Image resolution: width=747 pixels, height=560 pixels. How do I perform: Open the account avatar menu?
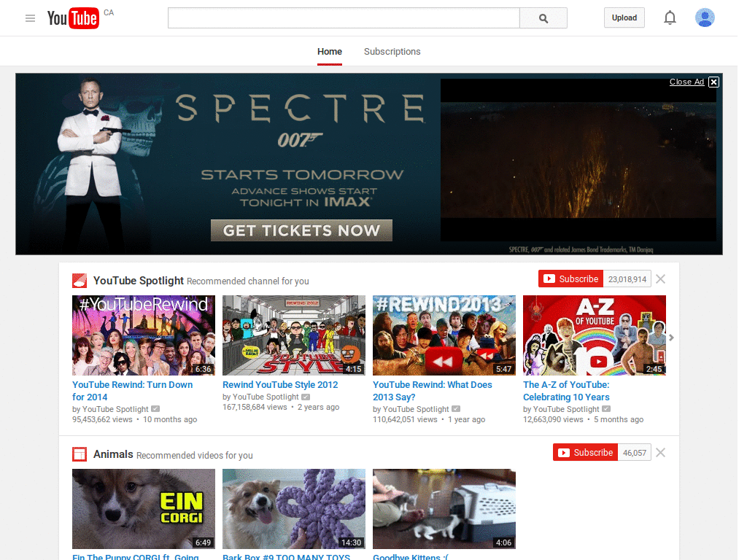point(705,17)
